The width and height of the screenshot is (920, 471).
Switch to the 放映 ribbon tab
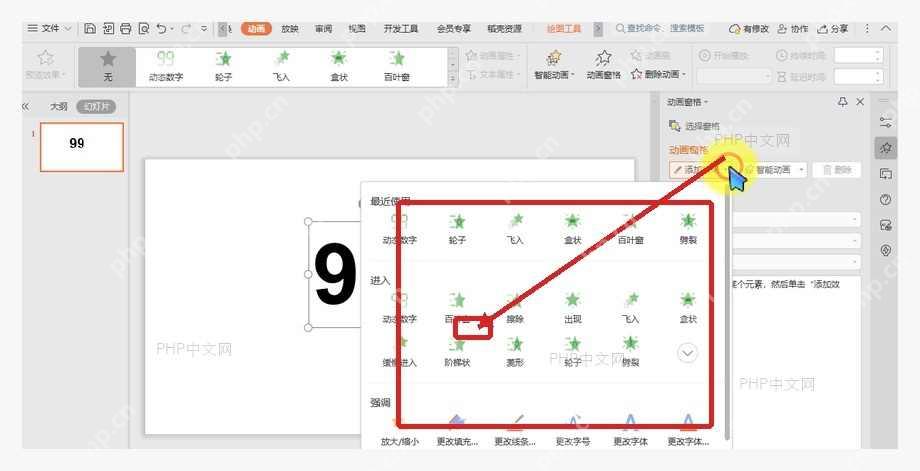coord(290,28)
